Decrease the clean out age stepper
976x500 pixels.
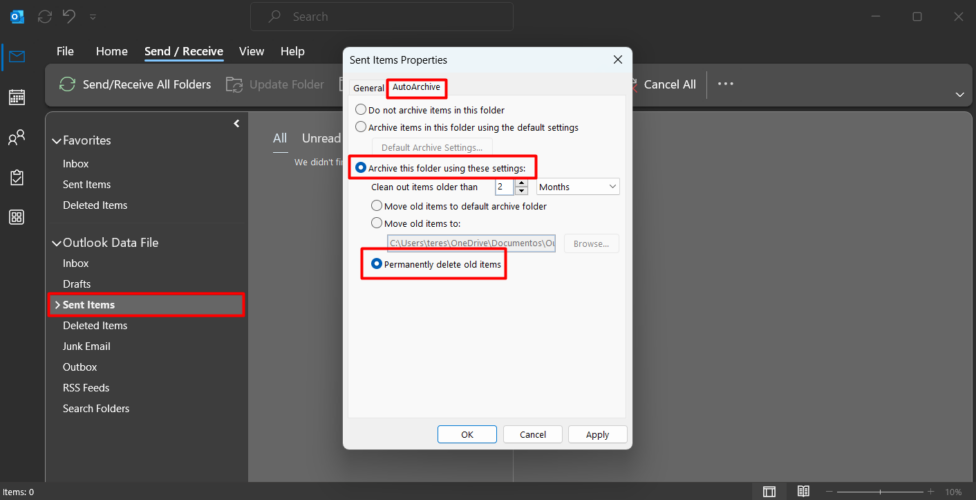522,190
